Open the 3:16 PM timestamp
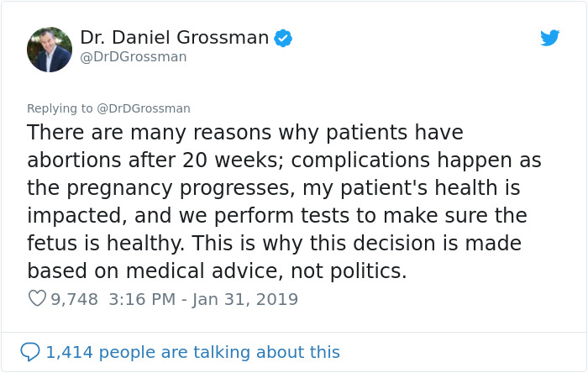 [139, 299]
